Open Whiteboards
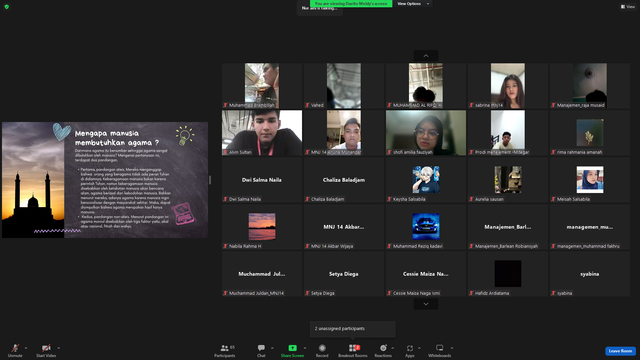The height and width of the screenshot is (360, 640). pyautogui.click(x=440, y=350)
